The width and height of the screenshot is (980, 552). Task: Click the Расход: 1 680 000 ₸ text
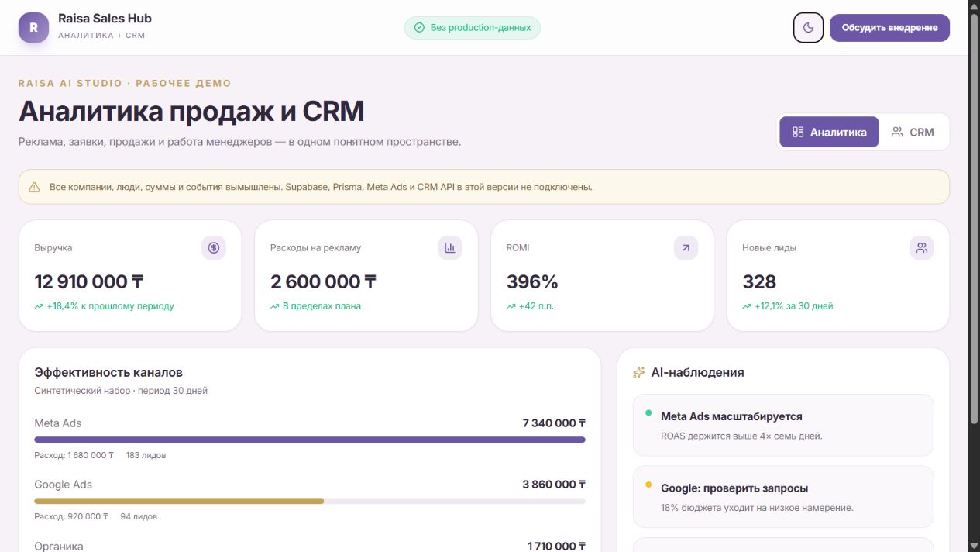point(74,455)
